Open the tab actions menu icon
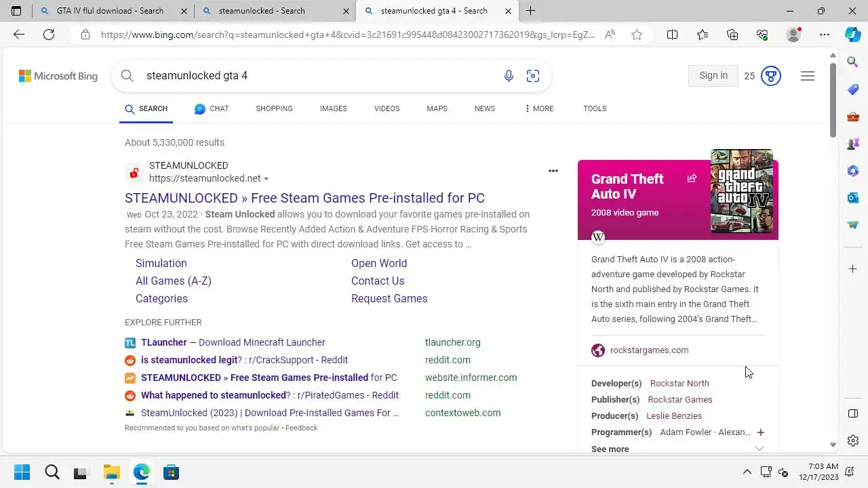Screen dimensions: 868x488 pos(16,11)
